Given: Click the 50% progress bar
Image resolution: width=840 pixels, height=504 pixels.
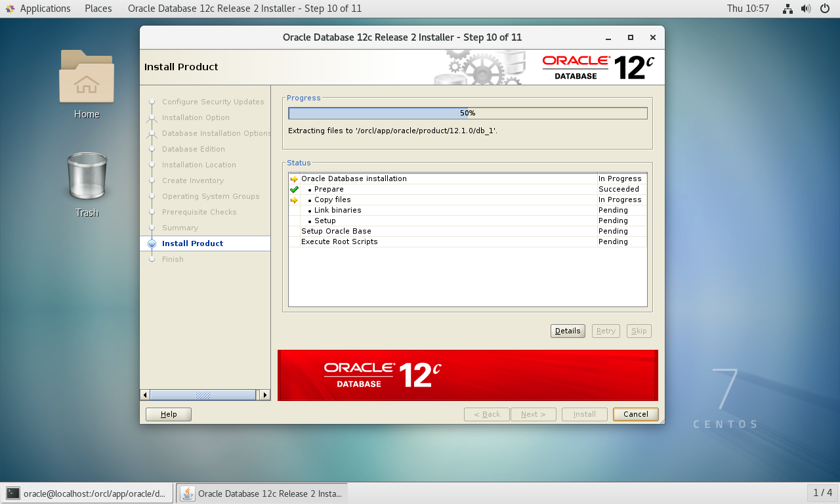Looking at the screenshot, I should pos(468,114).
